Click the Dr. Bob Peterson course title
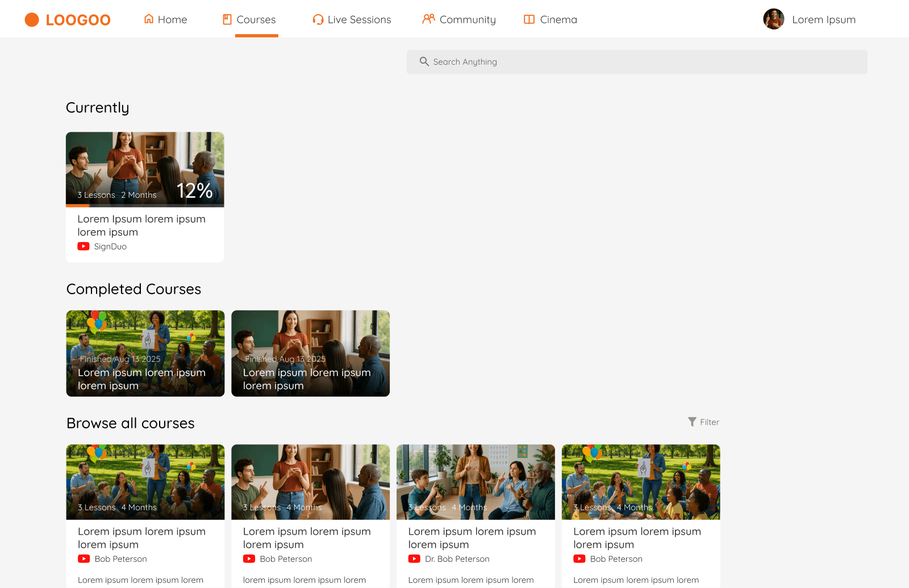The width and height of the screenshot is (909, 588). [x=472, y=538]
